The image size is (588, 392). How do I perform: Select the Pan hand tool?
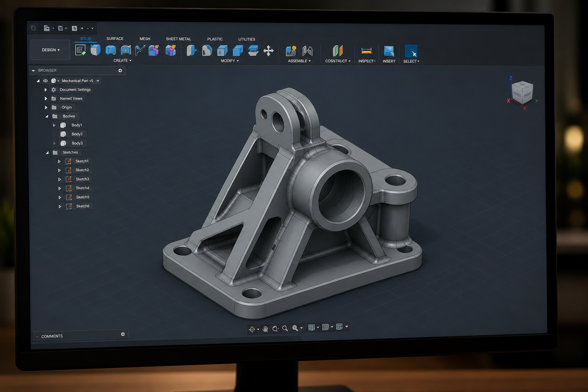pyautogui.click(x=265, y=329)
